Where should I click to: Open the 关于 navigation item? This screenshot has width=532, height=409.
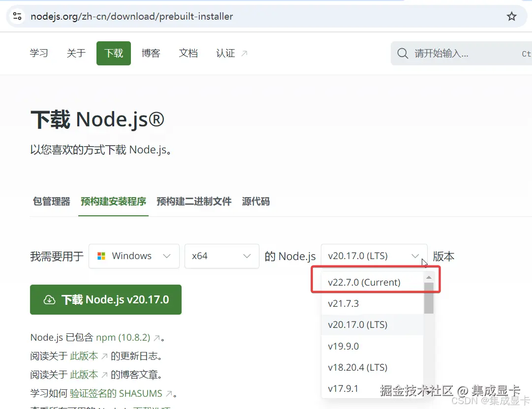[76, 53]
